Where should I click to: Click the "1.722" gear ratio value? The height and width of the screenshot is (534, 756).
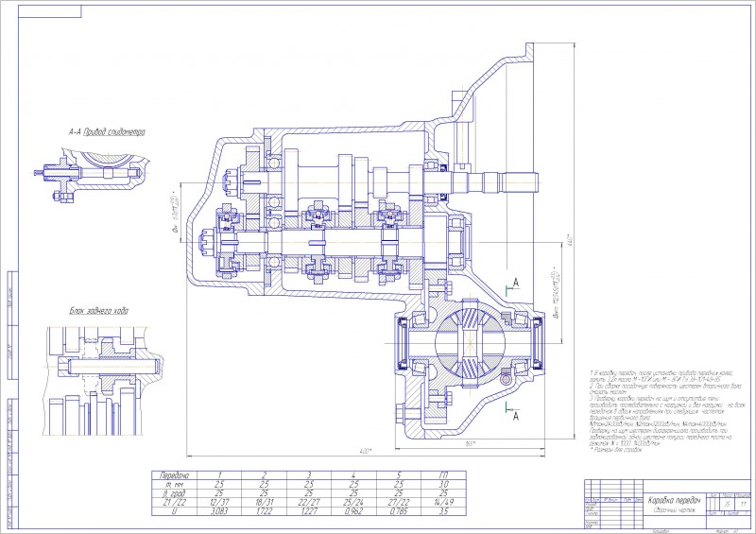click(x=264, y=511)
